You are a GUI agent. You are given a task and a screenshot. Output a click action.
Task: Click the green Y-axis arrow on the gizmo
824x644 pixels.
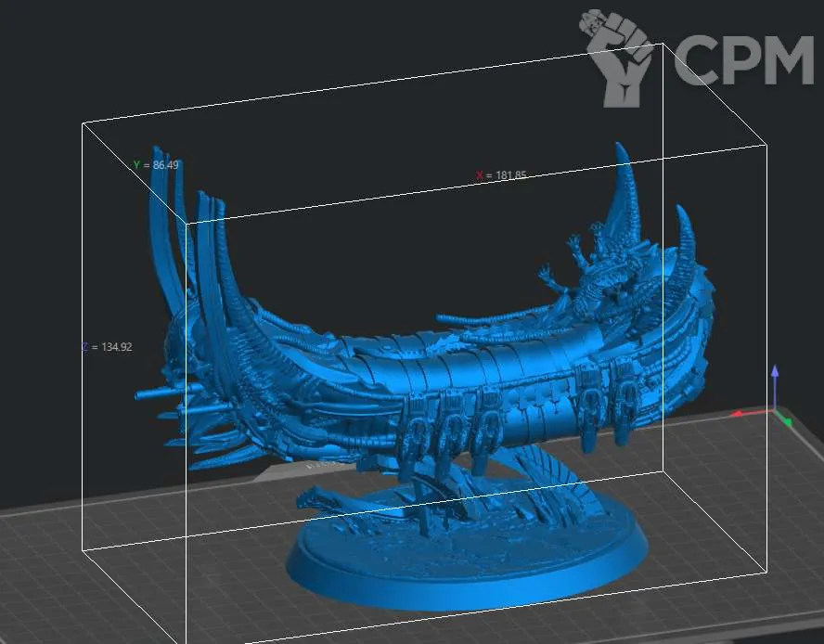tap(786, 423)
